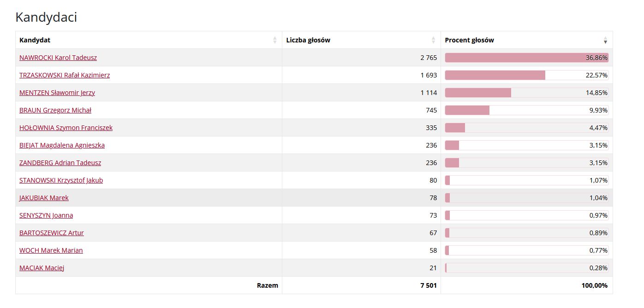The height and width of the screenshot is (308, 644).
Task: Select MENTZEN Sławomir Jerzy link
Action: (57, 93)
